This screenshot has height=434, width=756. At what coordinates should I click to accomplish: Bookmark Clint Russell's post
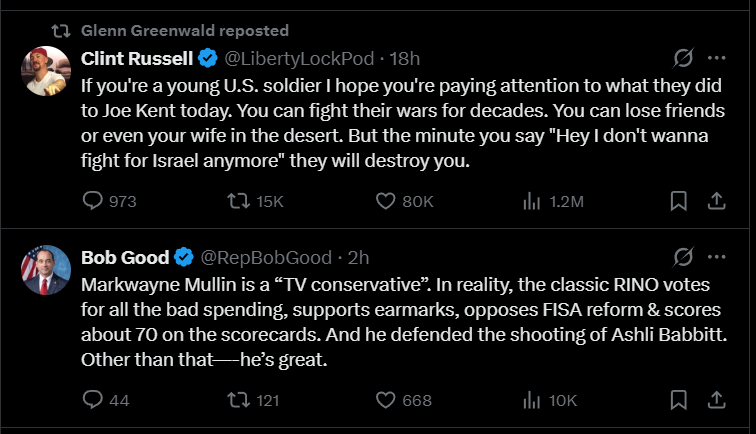pos(678,201)
